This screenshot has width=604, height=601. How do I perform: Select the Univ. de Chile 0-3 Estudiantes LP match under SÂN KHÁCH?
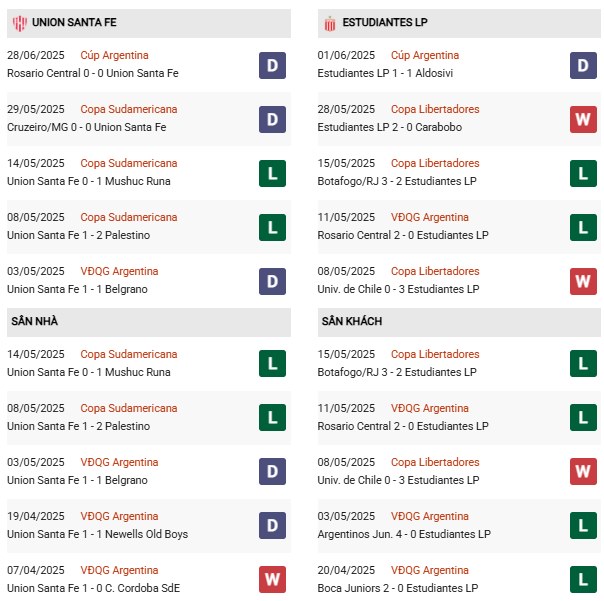(x=402, y=480)
